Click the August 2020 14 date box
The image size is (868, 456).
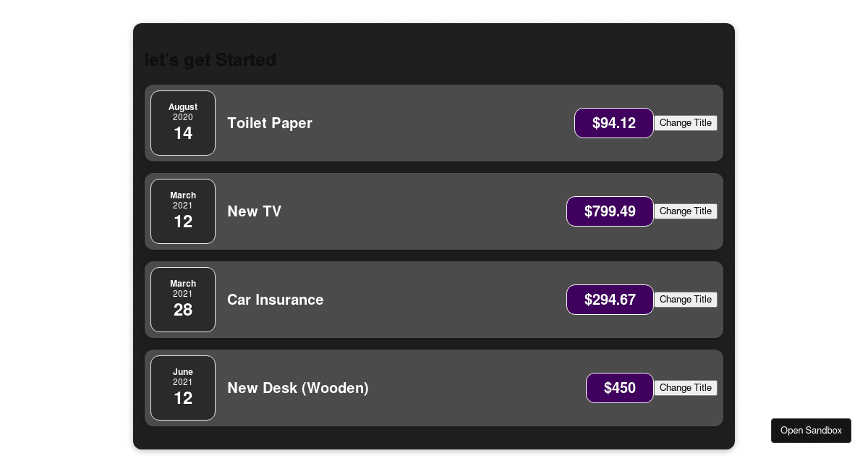coord(183,123)
